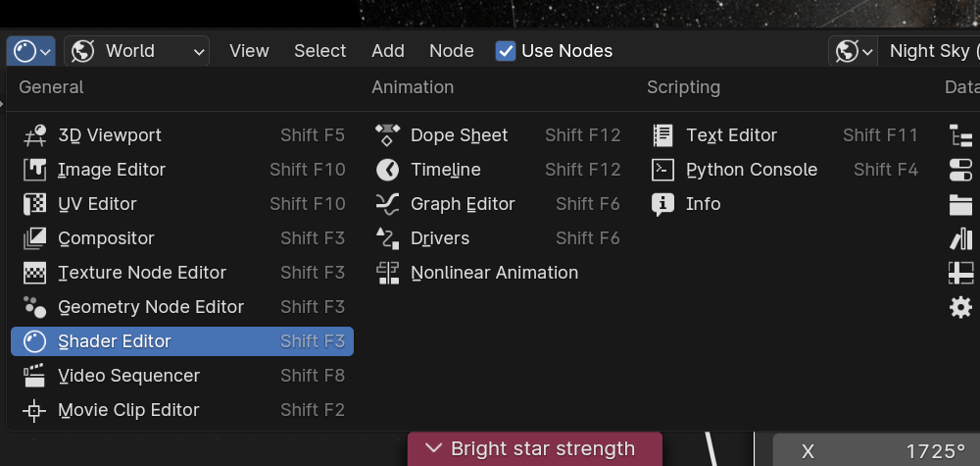980x466 pixels.
Task: Select the Image Editor icon
Action: pyautogui.click(x=35, y=170)
